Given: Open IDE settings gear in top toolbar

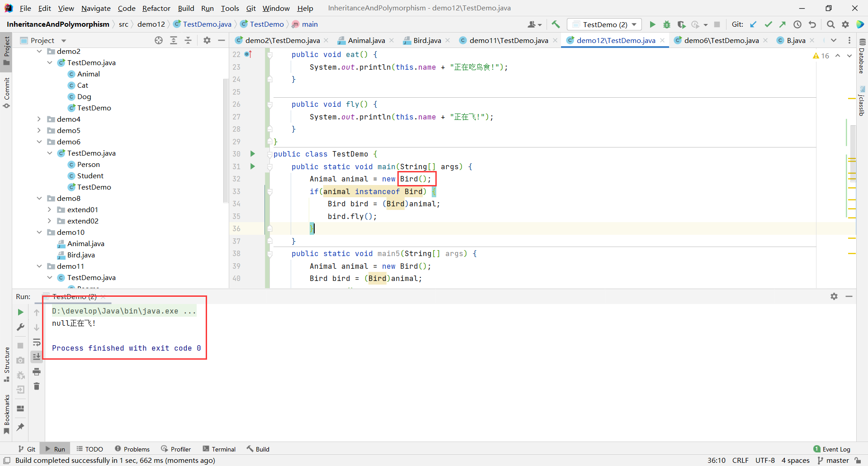Looking at the screenshot, I should tap(845, 24).
